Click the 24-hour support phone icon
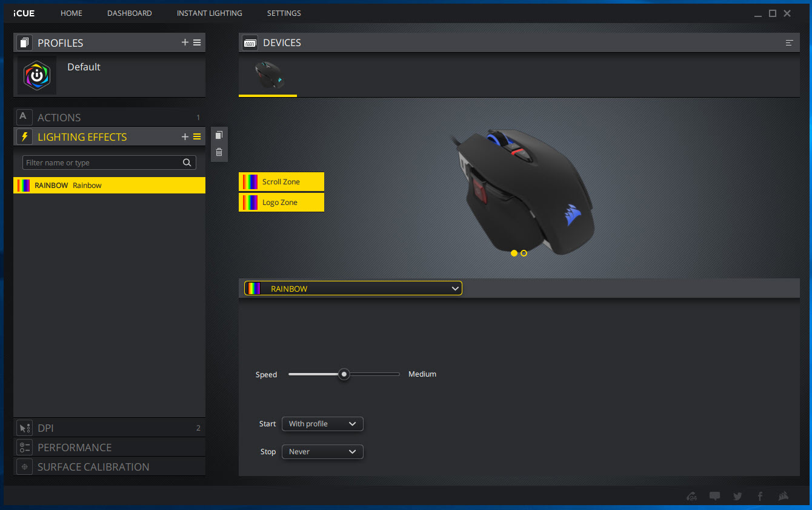 [692, 496]
